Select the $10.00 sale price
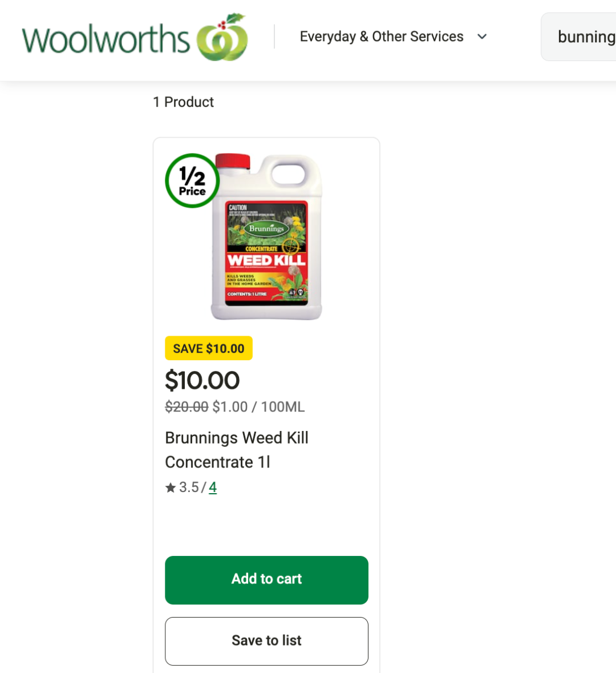The image size is (616, 673). click(202, 380)
